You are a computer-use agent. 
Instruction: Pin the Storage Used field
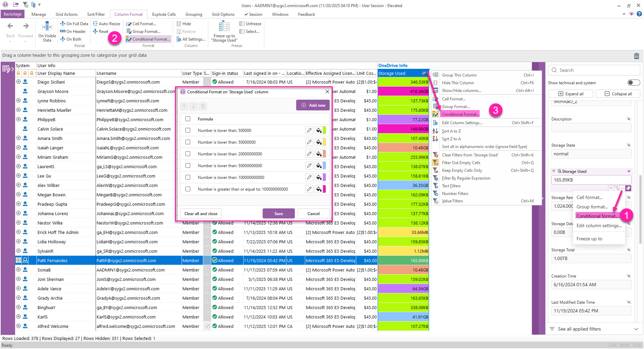coord(628,188)
